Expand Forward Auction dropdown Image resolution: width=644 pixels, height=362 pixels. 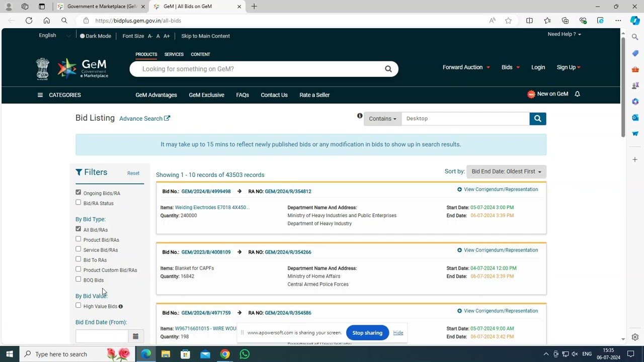tap(466, 67)
